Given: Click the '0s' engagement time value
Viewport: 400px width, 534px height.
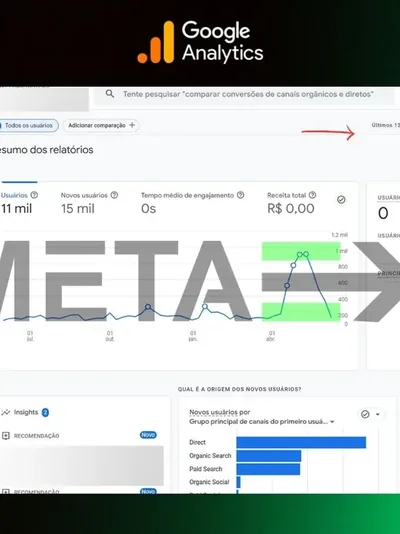Looking at the screenshot, I should pos(148,208).
